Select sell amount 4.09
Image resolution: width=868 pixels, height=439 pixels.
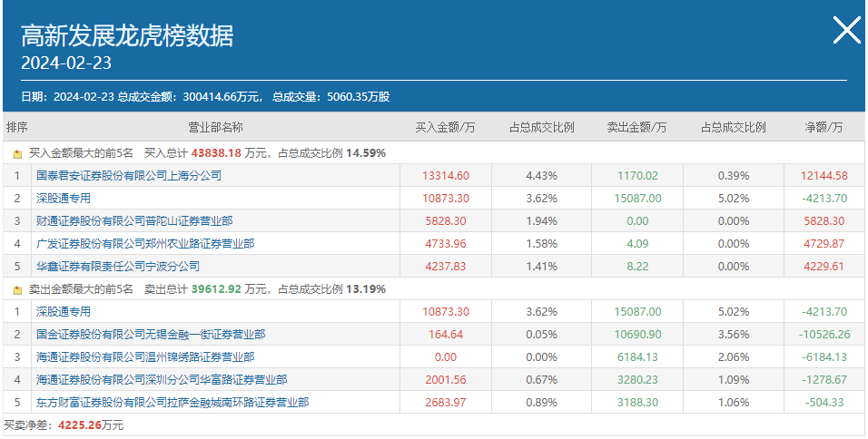point(637,244)
